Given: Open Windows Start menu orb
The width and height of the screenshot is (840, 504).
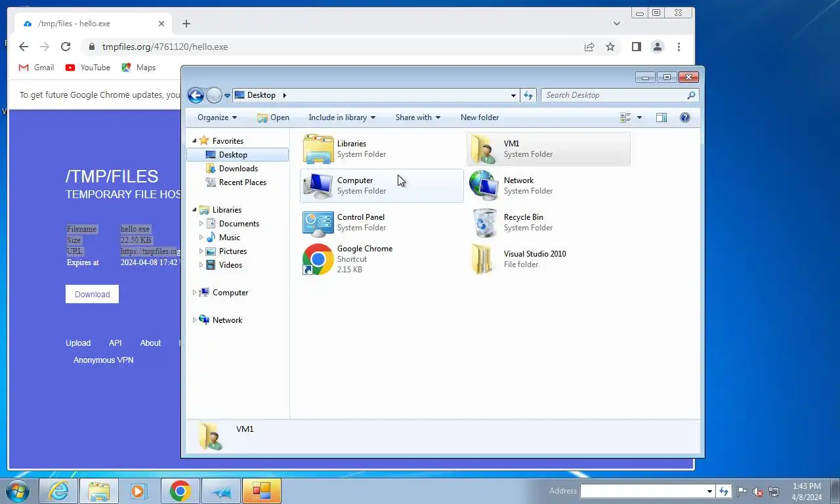Looking at the screenshot, I should click(18, 491).
